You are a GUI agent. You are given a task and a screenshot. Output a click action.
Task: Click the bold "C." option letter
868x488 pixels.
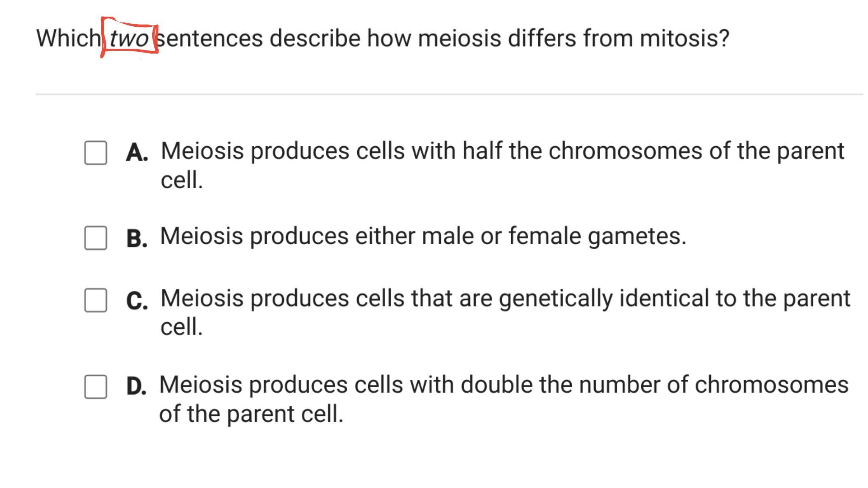tap(137, 301)
